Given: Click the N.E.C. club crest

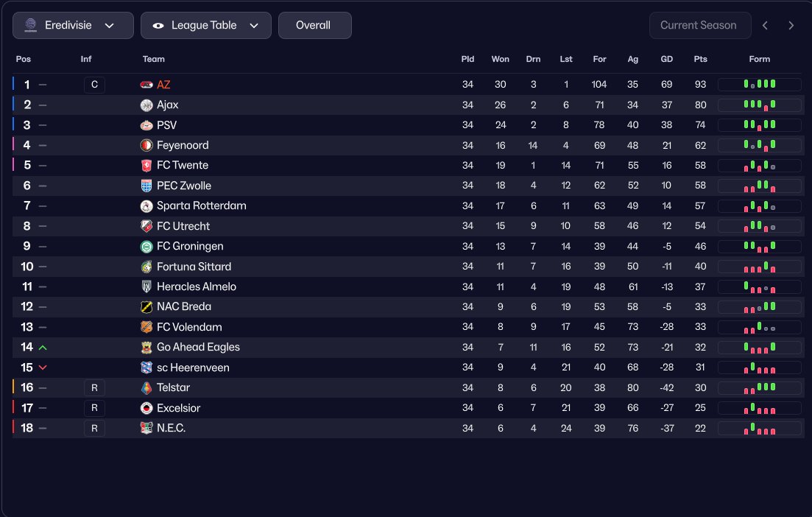Looking at the screenshot, I should [146, 428].
